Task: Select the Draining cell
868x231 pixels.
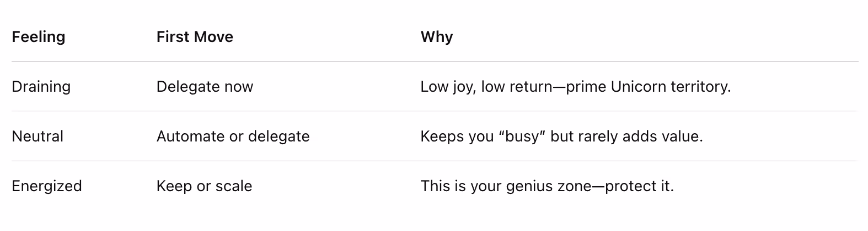Action: [x=41, y=87]
